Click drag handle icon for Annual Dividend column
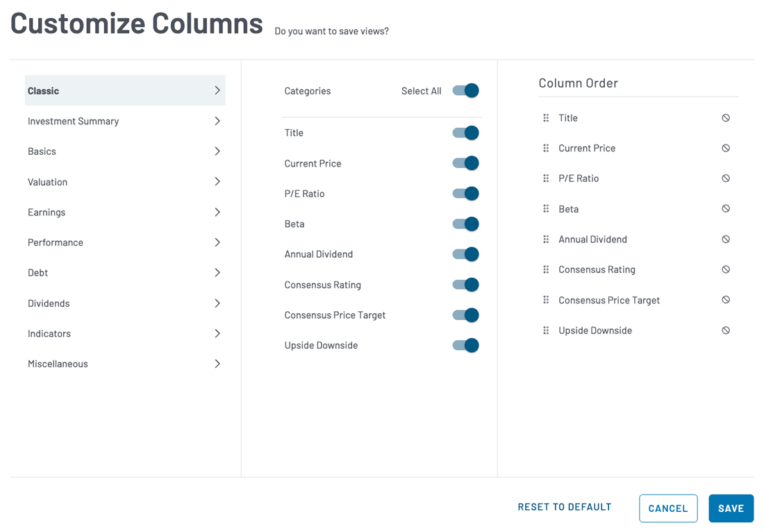Viewport: 764px width, 532px height. pos(546,239)
